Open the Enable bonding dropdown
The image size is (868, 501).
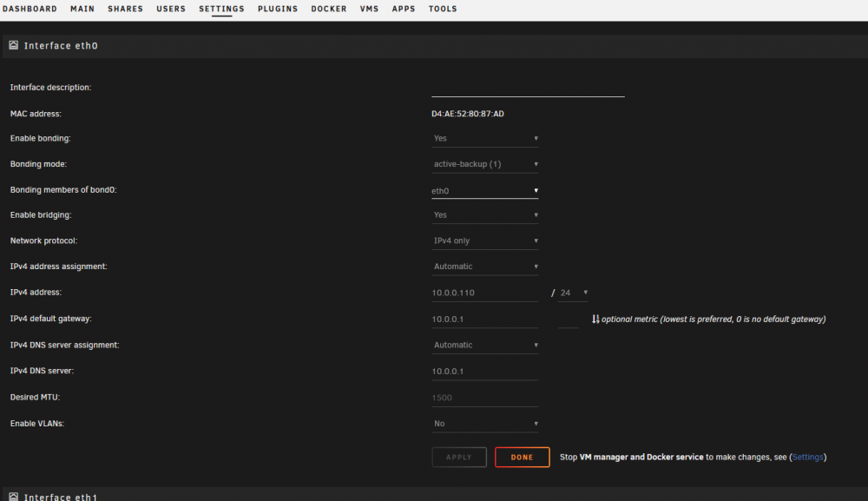point(485,138)
